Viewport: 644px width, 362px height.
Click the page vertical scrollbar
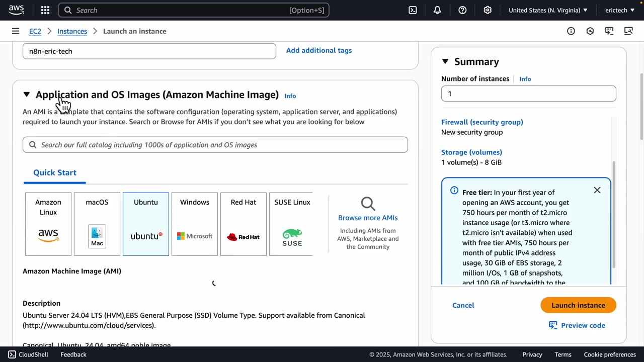[x=641, y=107]
